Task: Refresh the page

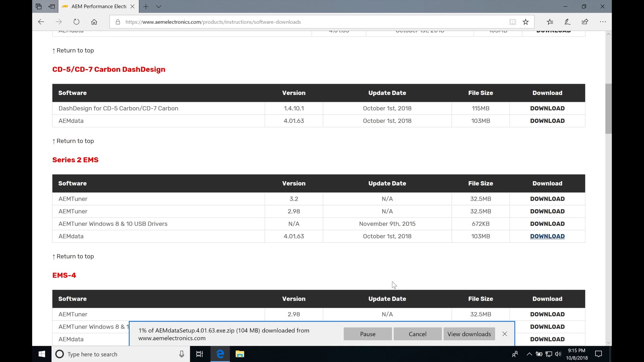Action: click(76, 22)
